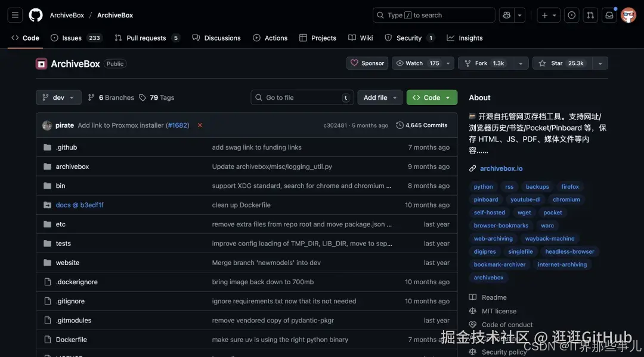Open the Insights tab
The height and width of the screenshot is (357, 644).
pyautogui.click(x=465, y=38)
